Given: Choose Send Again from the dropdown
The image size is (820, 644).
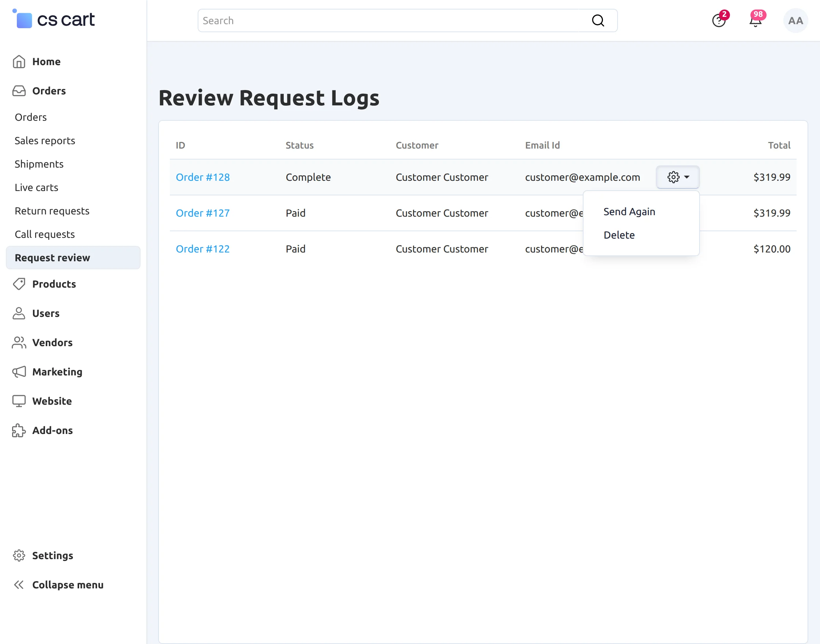Looking at the screenshot, I should 629,211.
